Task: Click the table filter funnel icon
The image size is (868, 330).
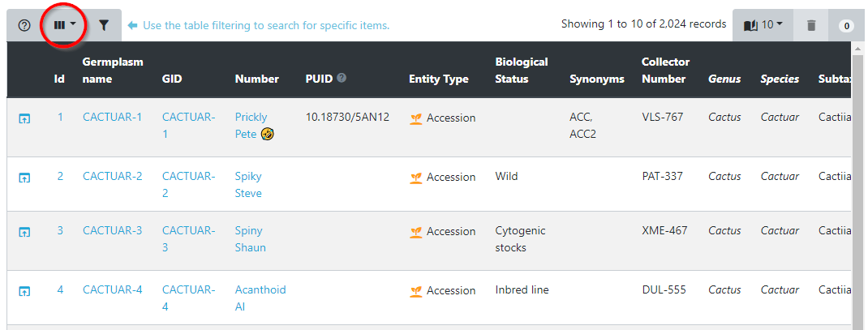Action: [x=104, y=25]
